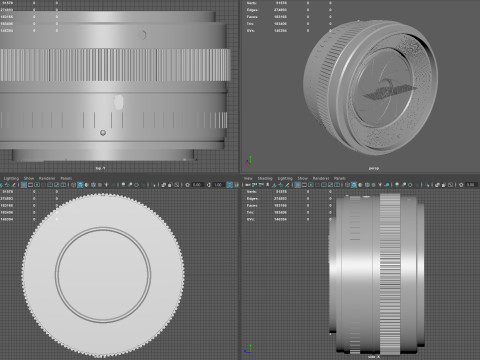This screenshot has height=360, width=480.
Task: Click axis gizmo in side -X viewport
Action: pos(248,349)
